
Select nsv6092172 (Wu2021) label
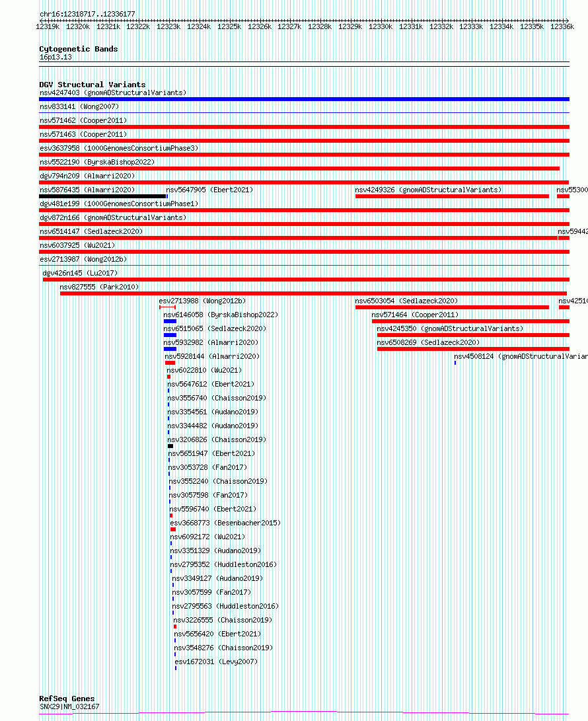pyautogui.click(x=208, y=537)
